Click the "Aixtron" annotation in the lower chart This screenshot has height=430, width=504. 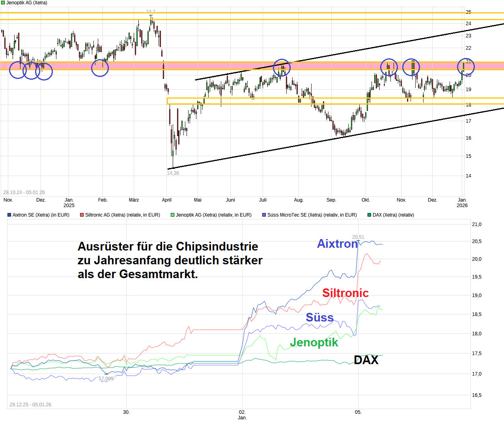tap(337, 244)
